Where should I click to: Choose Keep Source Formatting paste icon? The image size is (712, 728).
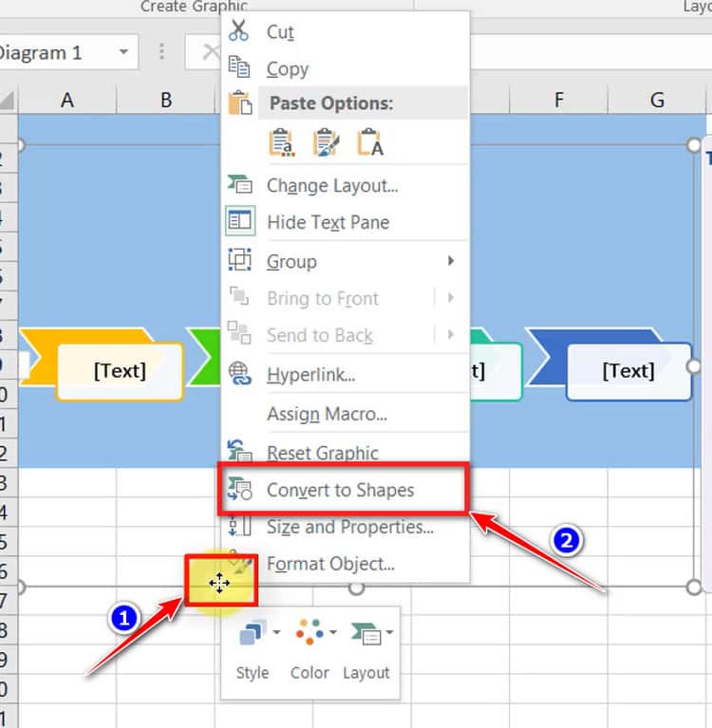[x=281, y=142]
